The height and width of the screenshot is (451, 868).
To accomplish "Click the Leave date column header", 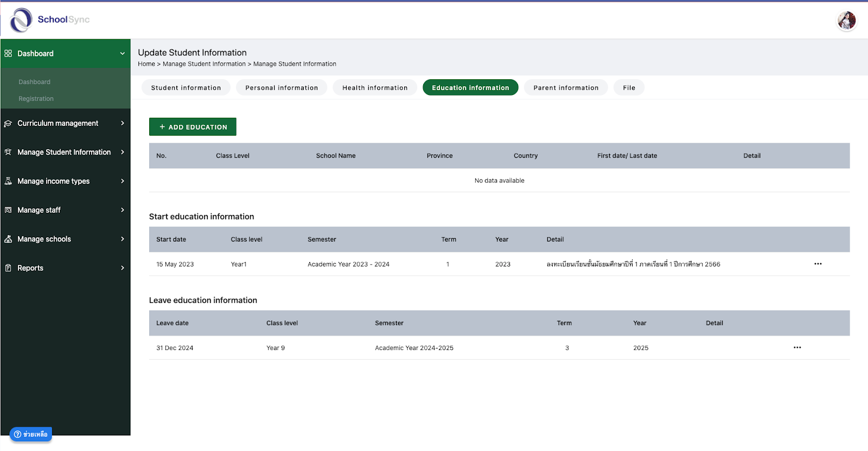I will 173,323.
